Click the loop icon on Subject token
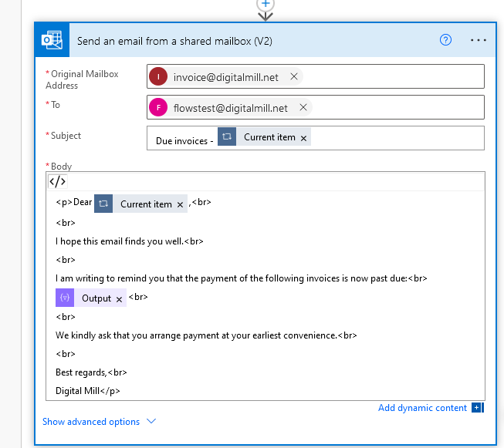 tap(227, 136)
